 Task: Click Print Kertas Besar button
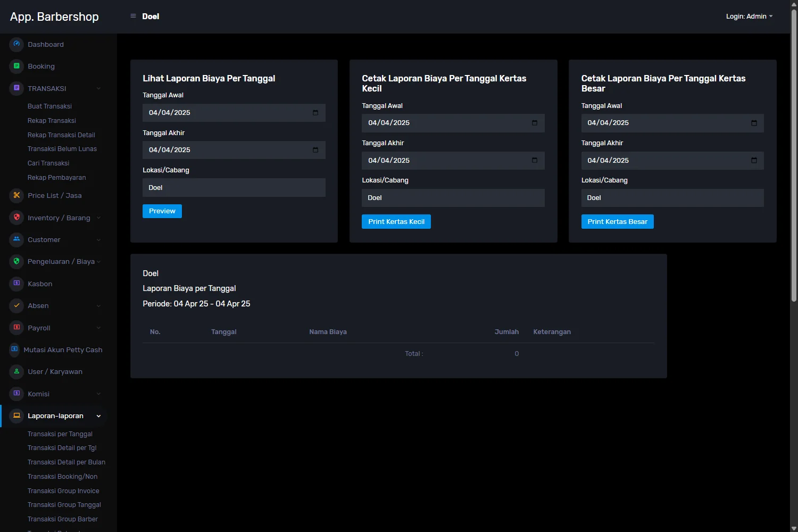pos(618,222)
